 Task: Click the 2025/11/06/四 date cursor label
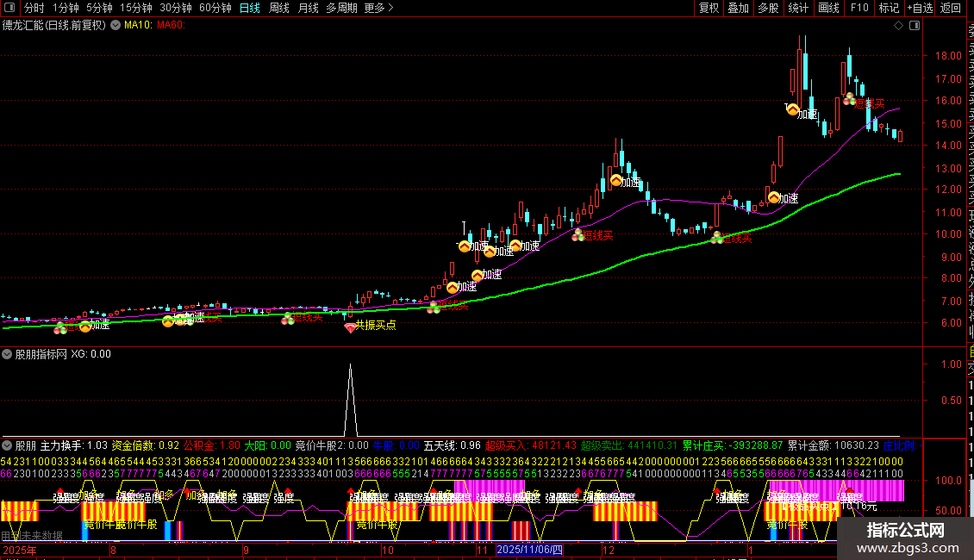[x=530, y=550]
